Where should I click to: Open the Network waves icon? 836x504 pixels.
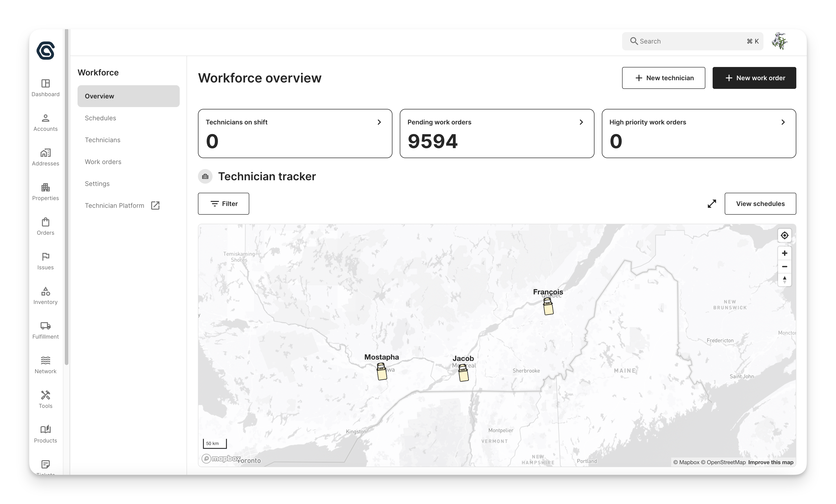coord(45,360)
